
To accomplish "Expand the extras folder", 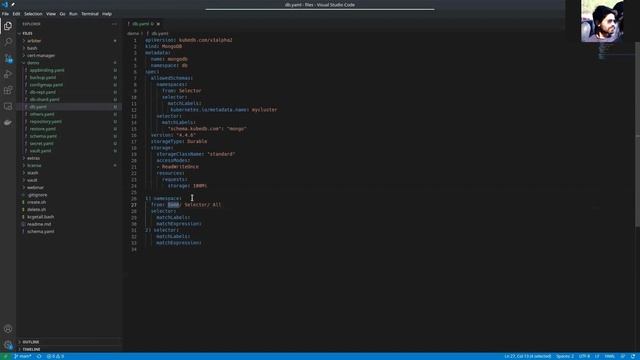I will pyautogui.click(x=33, y=158).
